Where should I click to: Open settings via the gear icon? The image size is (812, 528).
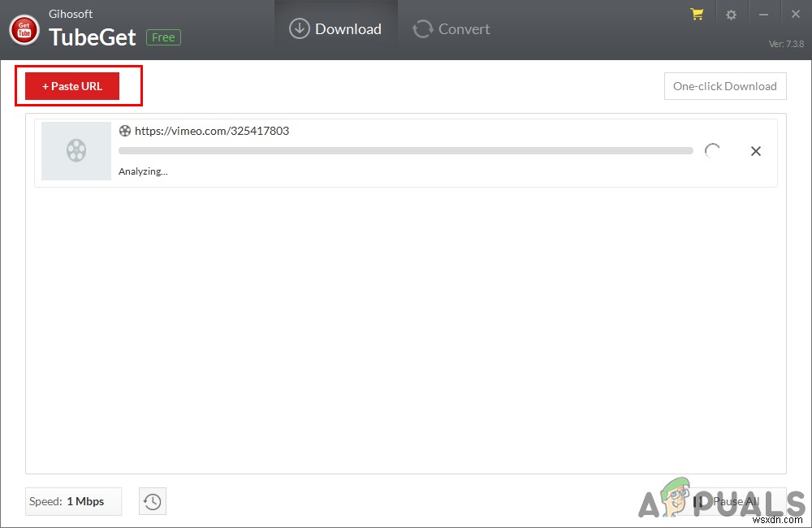pos(731,15)
